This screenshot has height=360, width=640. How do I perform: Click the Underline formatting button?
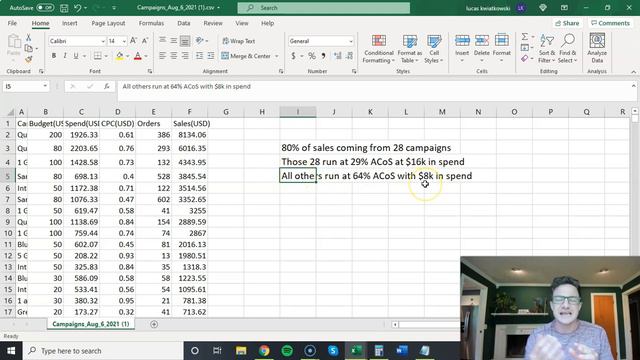[76, 56]
